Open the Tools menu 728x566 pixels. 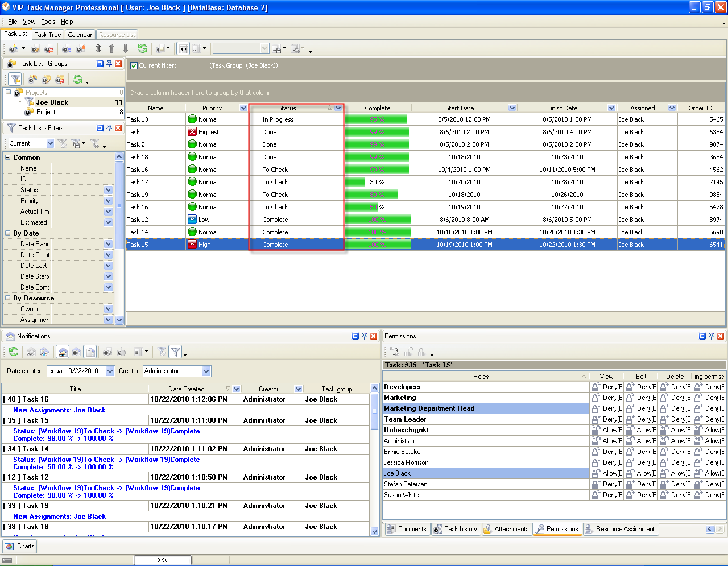pyautogui.click(x=48, y=22)
